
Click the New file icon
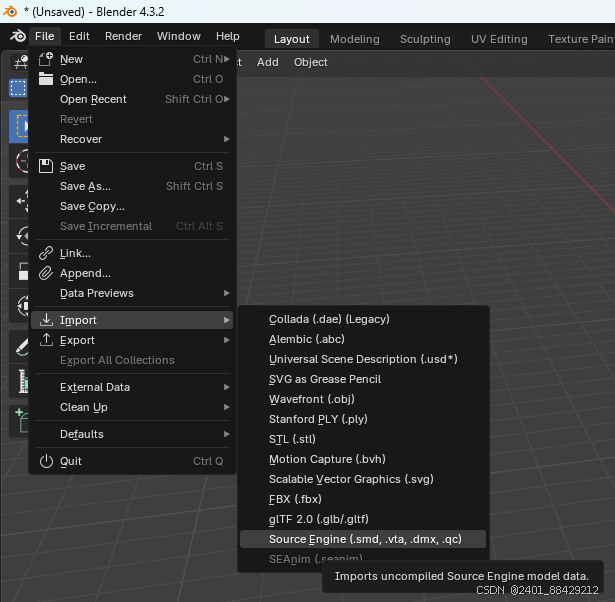click(x=45, y=59)
